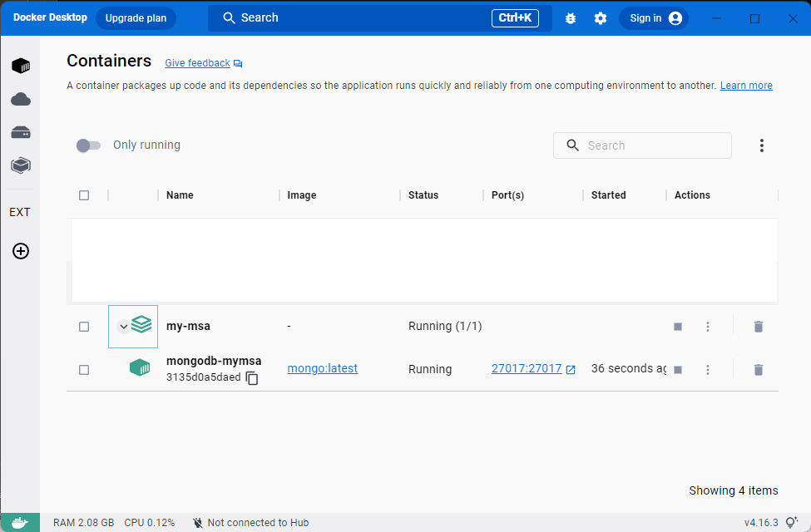Delete the my-msa stack

(x=759, y=326)
